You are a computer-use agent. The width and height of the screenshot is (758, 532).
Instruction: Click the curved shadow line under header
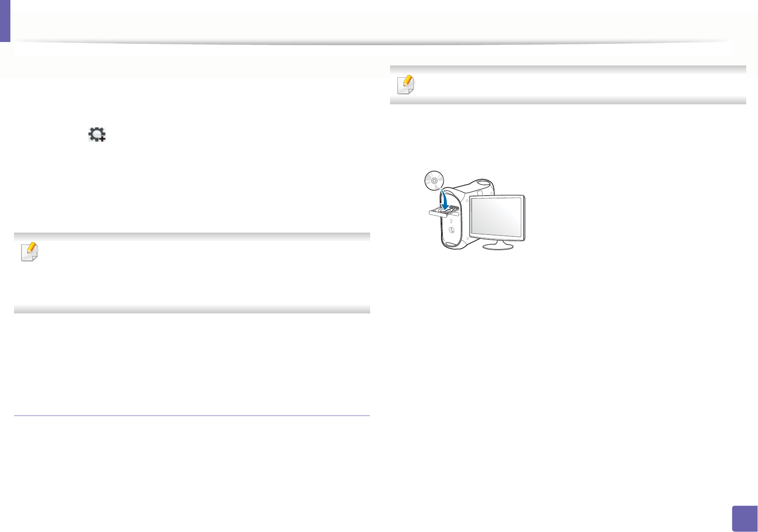pyautogui.click(x=372, y=42)
